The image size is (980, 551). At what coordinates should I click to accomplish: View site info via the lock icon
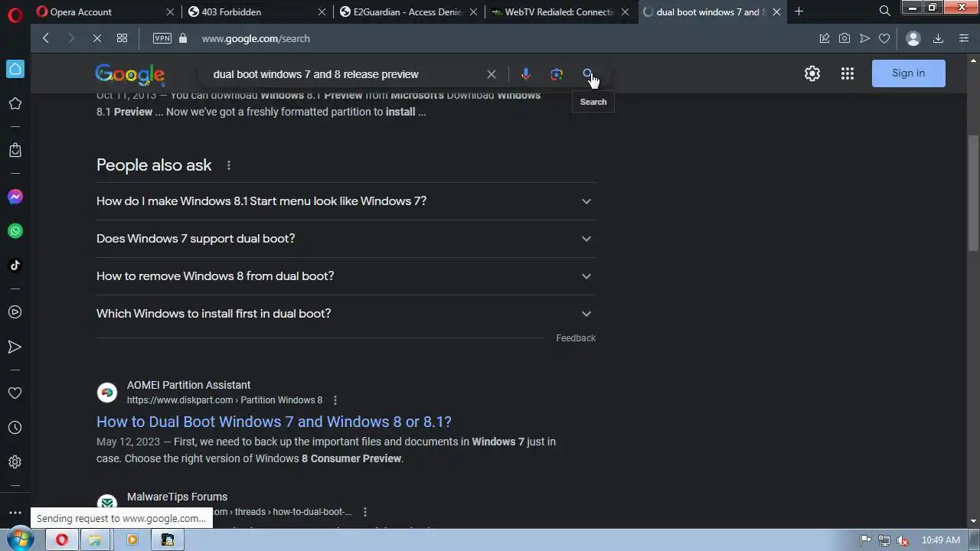(182, 38)
